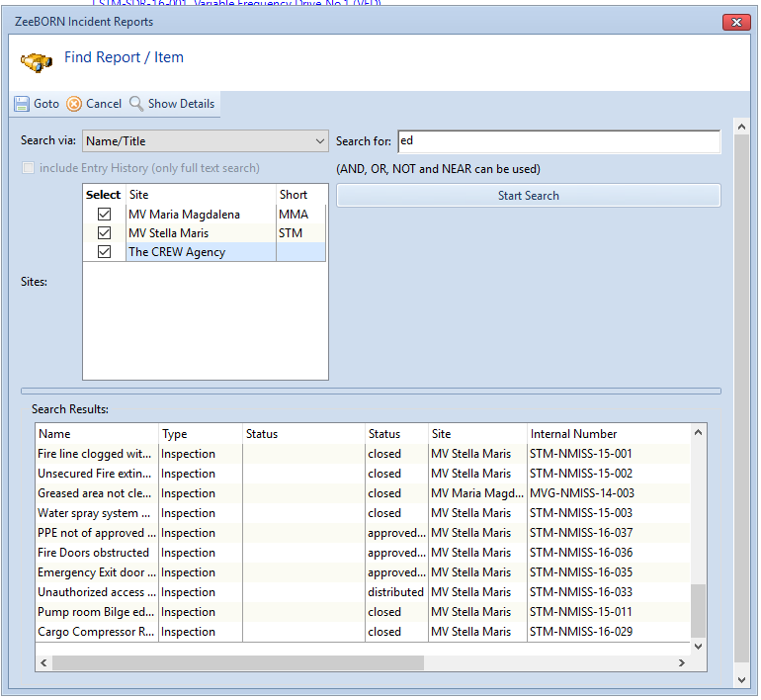Uncheck the MV Stella Maris site checkbox
The width and height of the screenshot is (761, 700).
pos(105,233)
